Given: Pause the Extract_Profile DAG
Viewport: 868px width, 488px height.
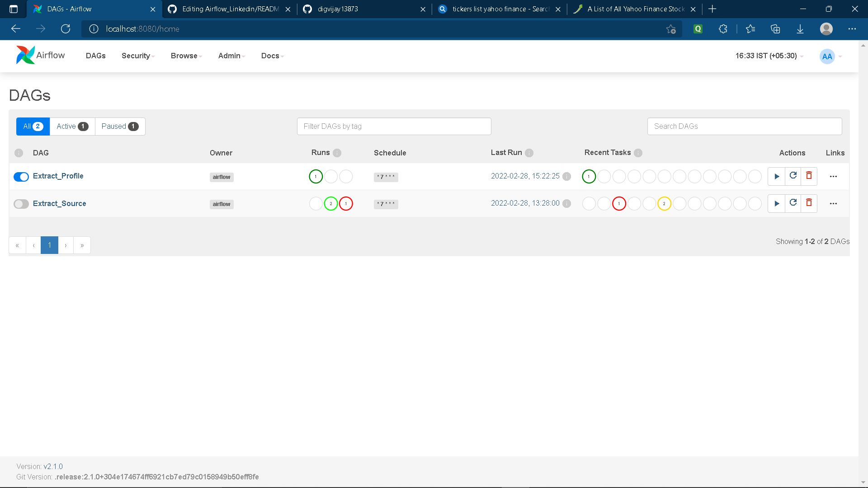Looking at the screenshot, I should point(21,177).
